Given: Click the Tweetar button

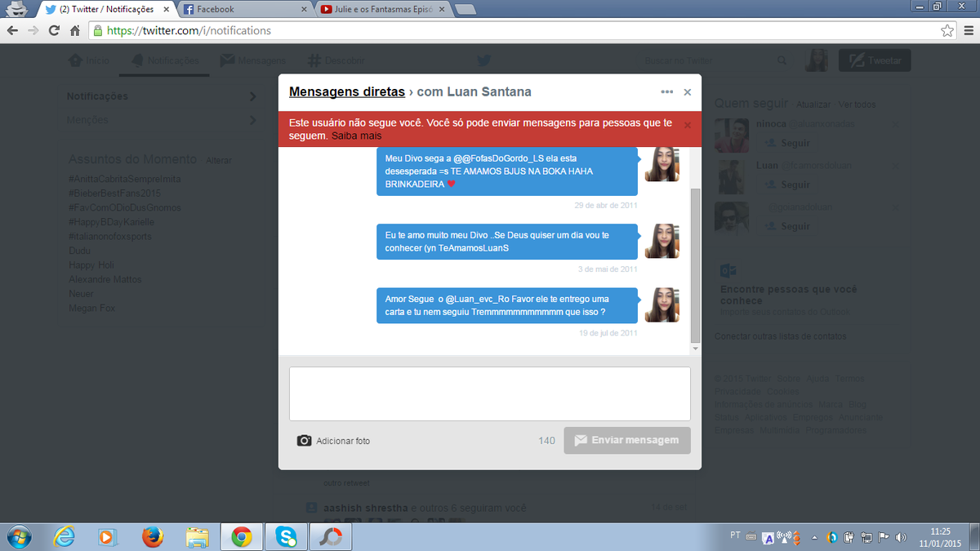Looking at the screenshot, I should 875,60.
